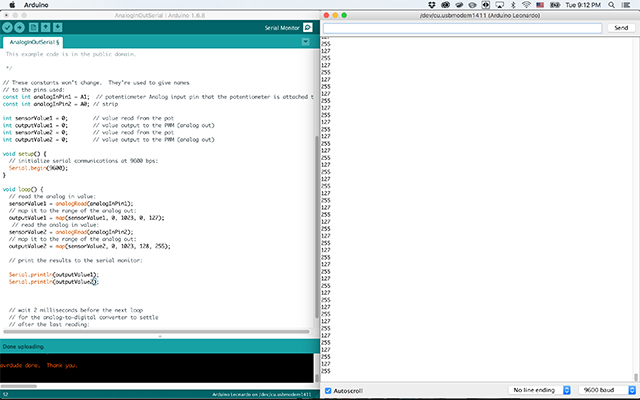The width and height of the screenshot is (640, 400).
Task: Click the AirPlay display icon
Action: 500,5
